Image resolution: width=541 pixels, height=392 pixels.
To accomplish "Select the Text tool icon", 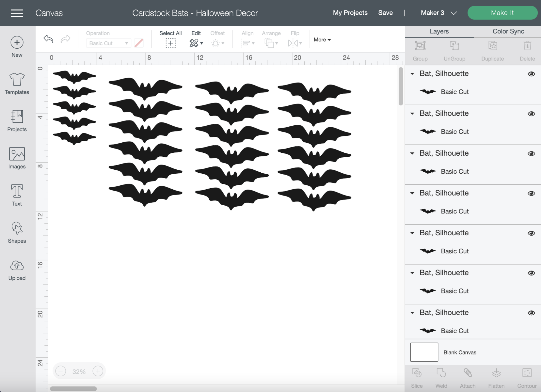I will coord(17,191).
